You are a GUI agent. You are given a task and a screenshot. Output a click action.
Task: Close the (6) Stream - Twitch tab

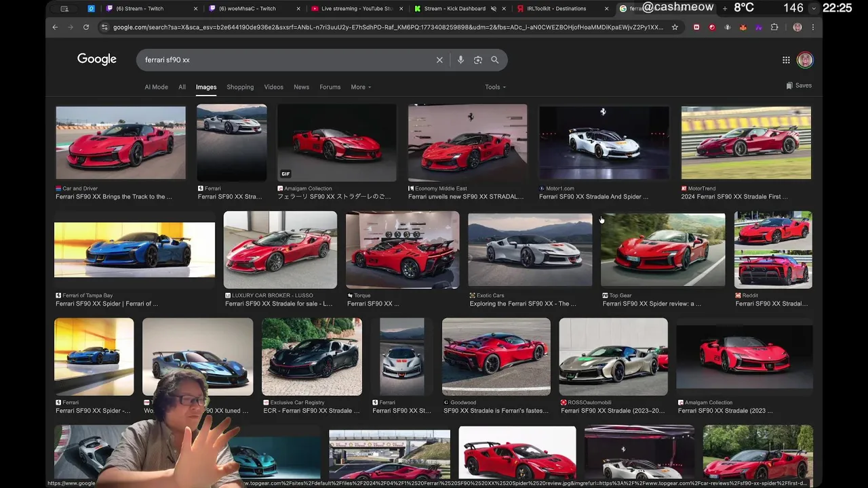[196, 9]
